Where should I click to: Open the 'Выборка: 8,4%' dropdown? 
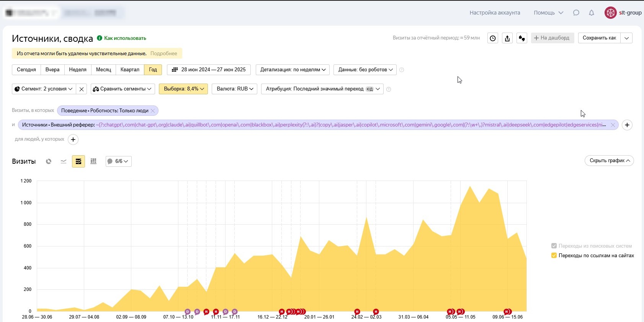coord(183,89)
